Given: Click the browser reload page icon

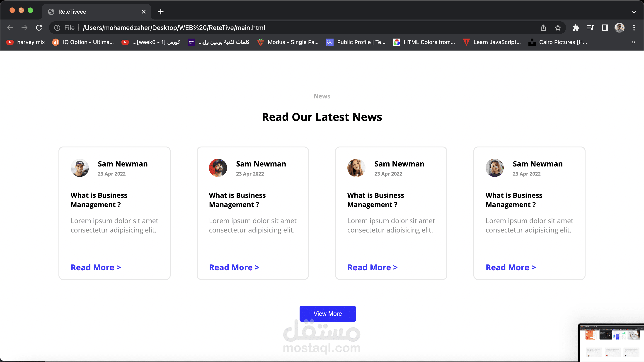Looking at the screenshot, I should pos(39,27).
